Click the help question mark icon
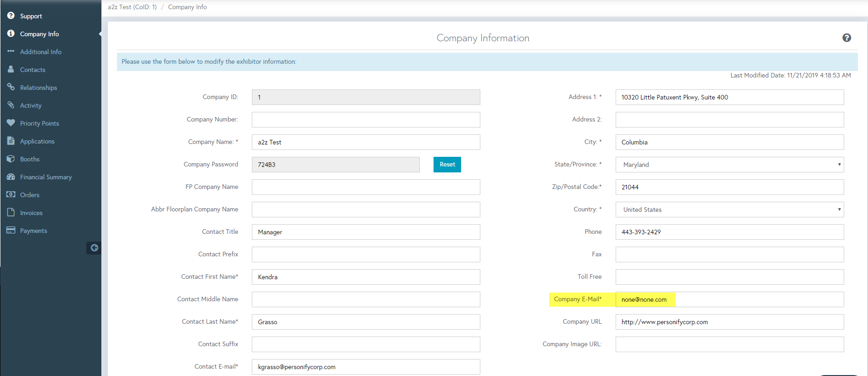Image resolution: width=868 pixels, height=376 pixels. [x=846, y=38]
